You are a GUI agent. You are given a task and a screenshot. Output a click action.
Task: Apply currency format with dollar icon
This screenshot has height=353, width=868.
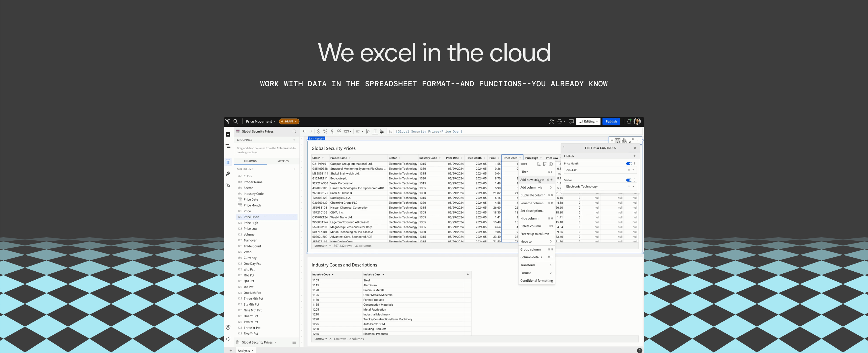(318, 132)
